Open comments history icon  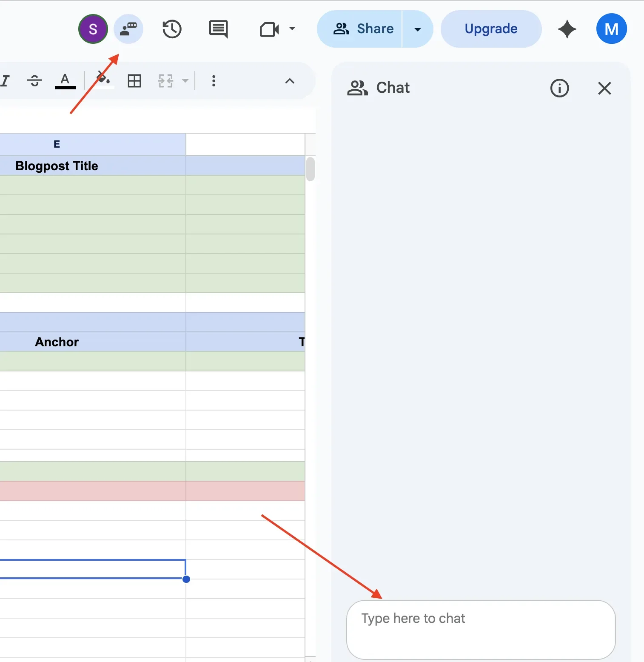click(218, 29)
